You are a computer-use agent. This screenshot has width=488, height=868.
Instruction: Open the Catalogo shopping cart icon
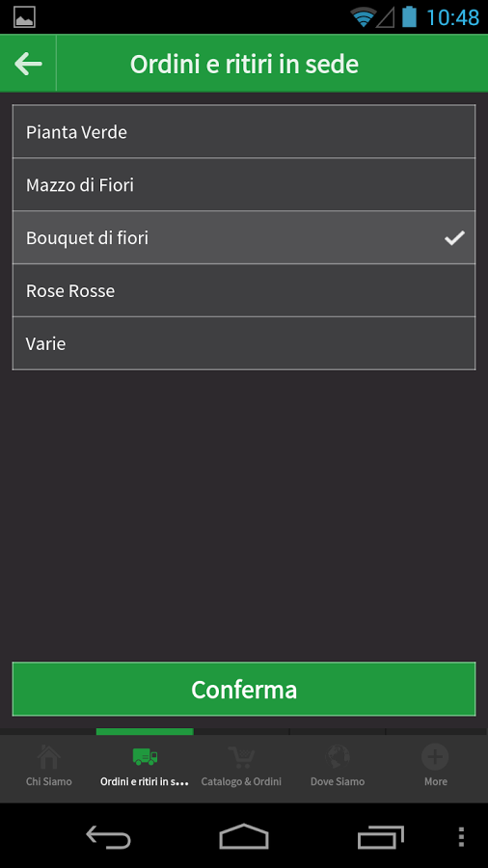pos(241,757)
